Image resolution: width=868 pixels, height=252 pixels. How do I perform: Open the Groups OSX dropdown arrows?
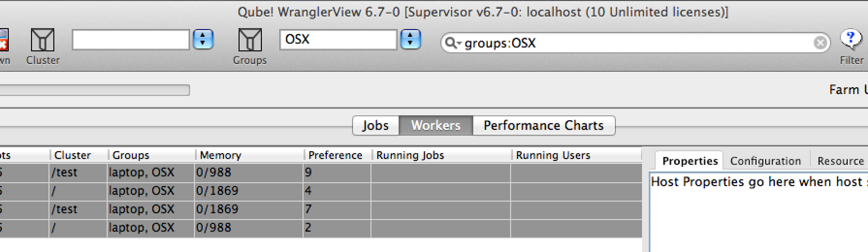coord(410,40)
